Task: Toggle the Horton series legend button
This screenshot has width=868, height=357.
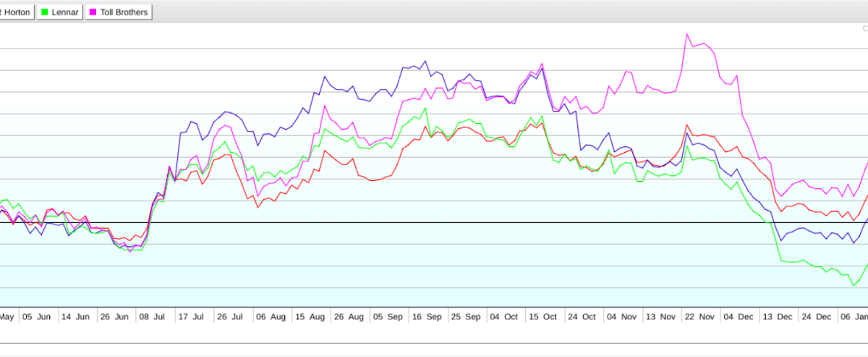Action: point(17,12)
